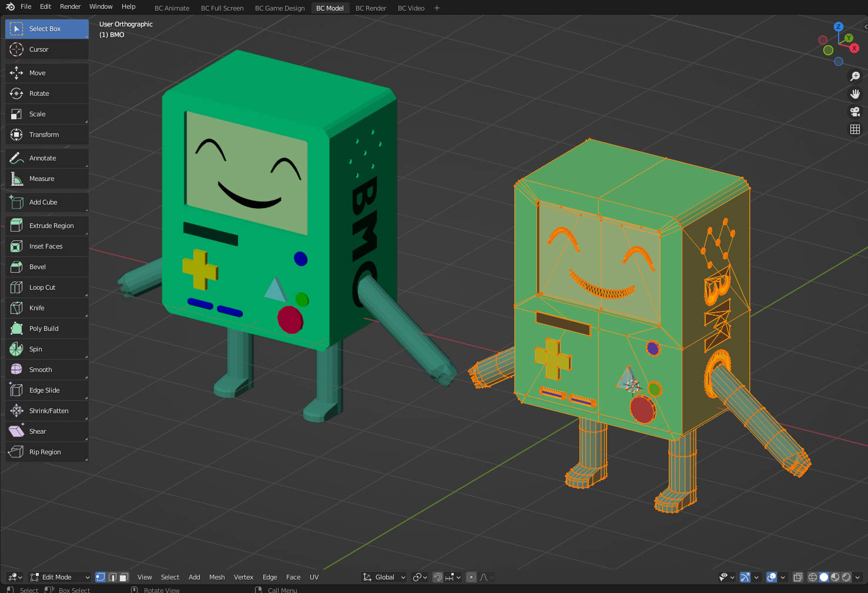Open the pivot point dropdown
Image resolution: width=868 pixels, height=593 pixels.
click(x=420, y=577)
